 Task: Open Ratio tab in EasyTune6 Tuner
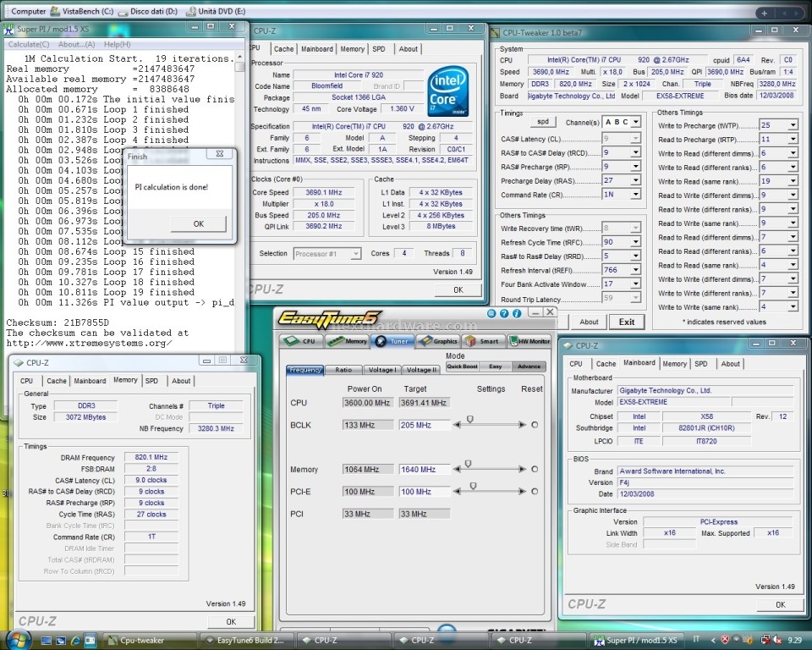coord(343,370)
